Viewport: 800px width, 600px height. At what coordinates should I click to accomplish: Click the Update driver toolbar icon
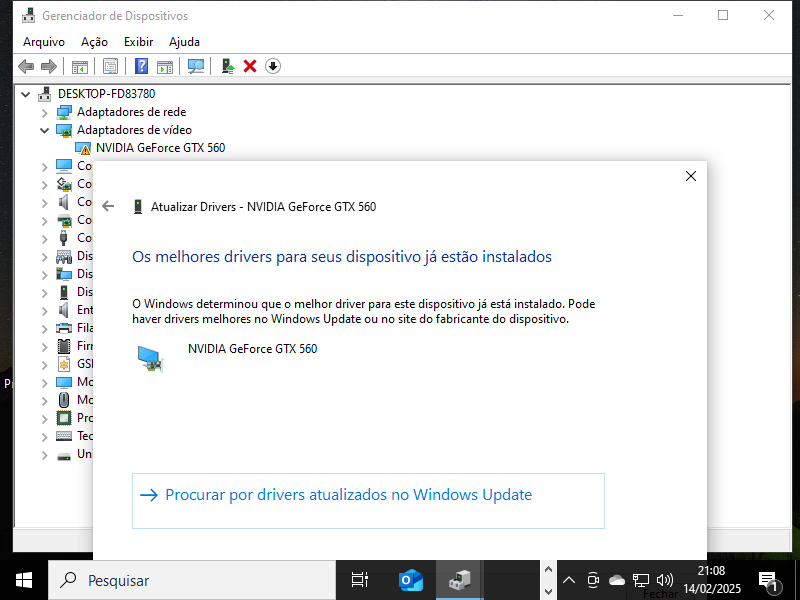(228, 66)
